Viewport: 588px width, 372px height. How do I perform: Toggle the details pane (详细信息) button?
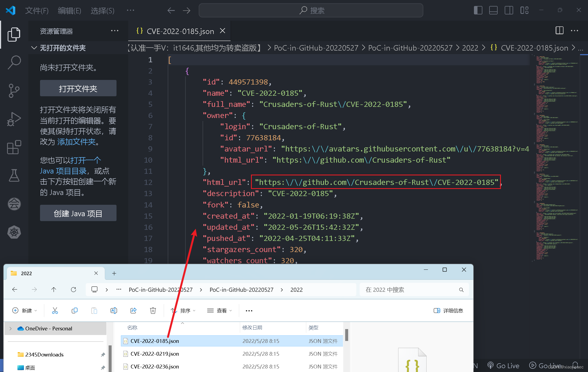448,311
